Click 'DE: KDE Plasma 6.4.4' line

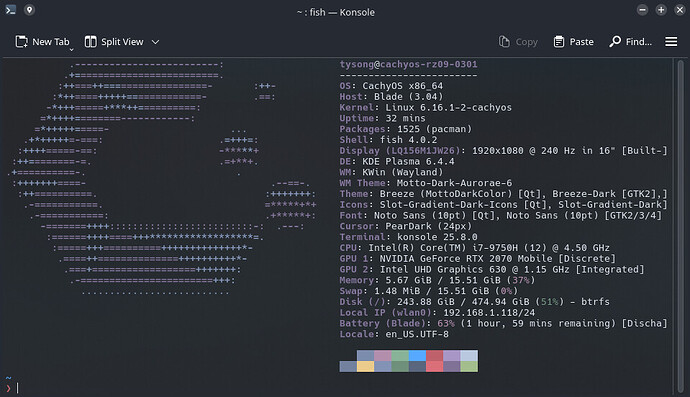click(397, 162)
